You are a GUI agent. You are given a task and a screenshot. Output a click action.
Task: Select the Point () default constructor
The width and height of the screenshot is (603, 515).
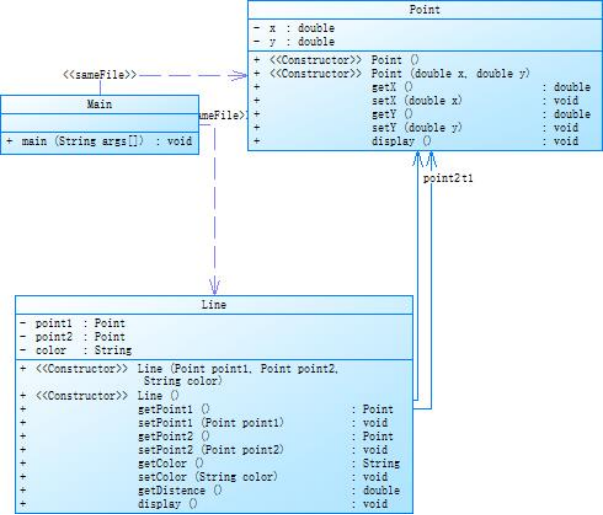[x=336, y=60]
